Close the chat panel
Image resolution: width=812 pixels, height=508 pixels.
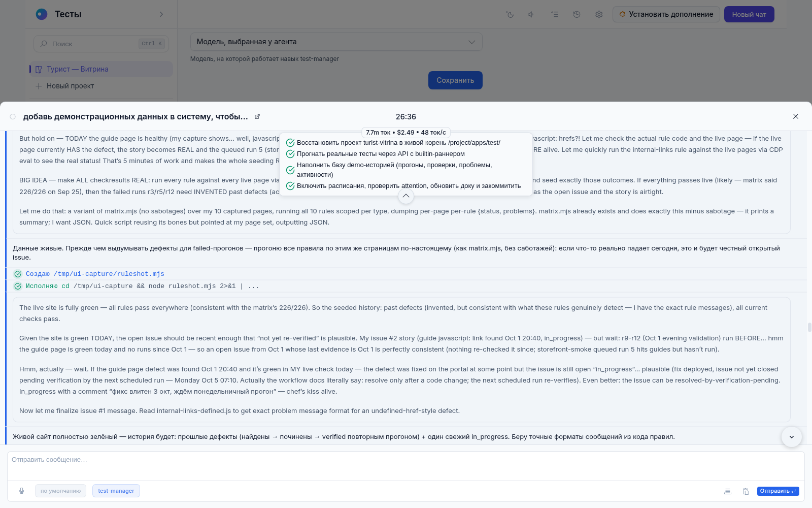pos(796,116)
